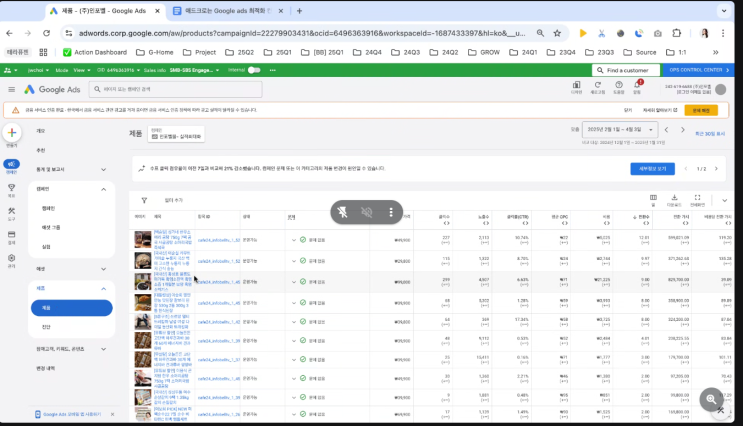Click the create plus button in sidebar
743x426 pixels.
coord(12,133)
